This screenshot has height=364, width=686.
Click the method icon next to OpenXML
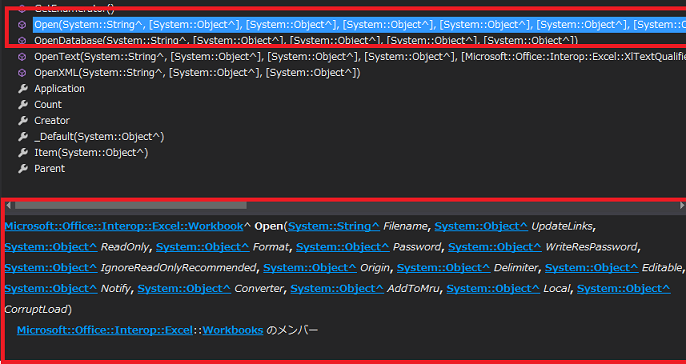pos(22,73)
